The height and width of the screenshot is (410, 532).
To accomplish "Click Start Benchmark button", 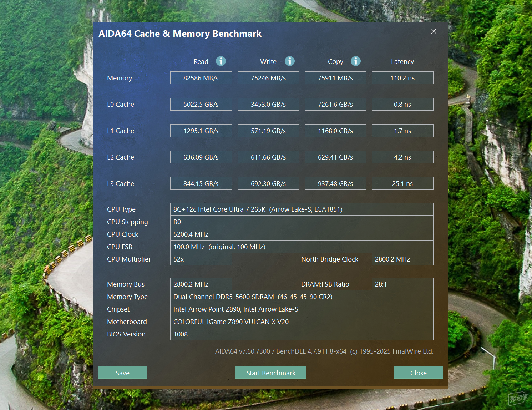I will 271,373.
